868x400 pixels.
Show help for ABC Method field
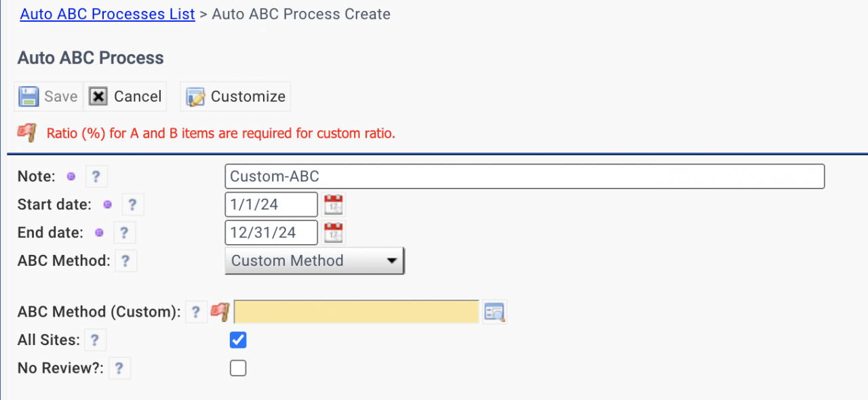(x=126, y=260)
